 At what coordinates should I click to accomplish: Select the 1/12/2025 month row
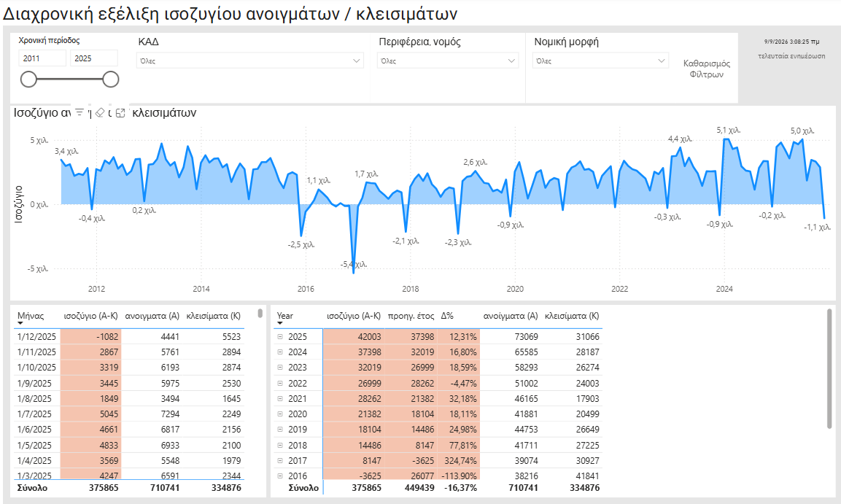click(128, 337)
